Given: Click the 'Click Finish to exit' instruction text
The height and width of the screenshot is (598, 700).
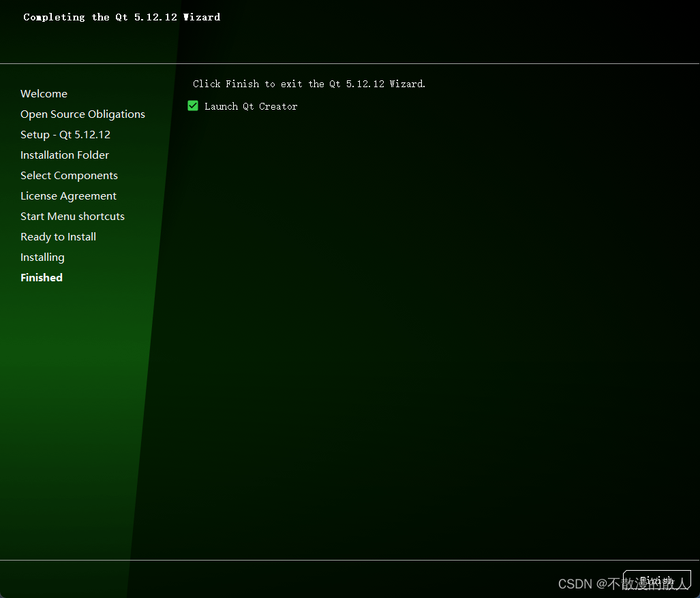Looking at the screenshot, I should 309,84.
